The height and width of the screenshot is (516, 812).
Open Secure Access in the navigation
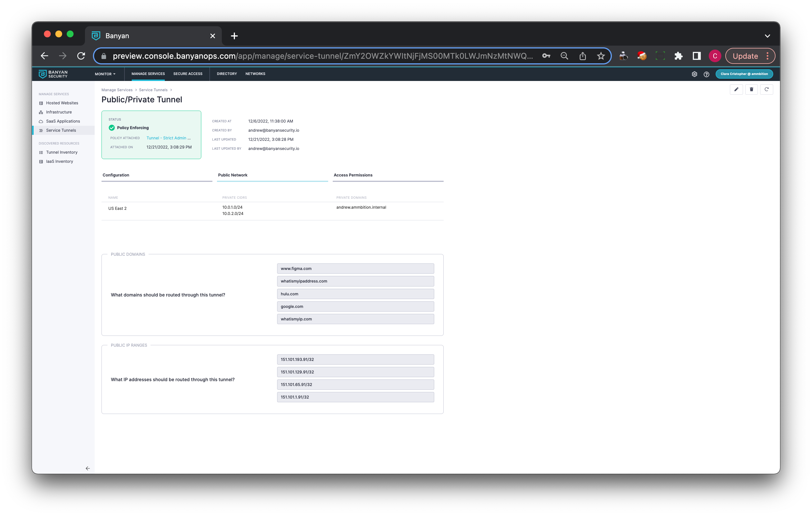(188, 74)
